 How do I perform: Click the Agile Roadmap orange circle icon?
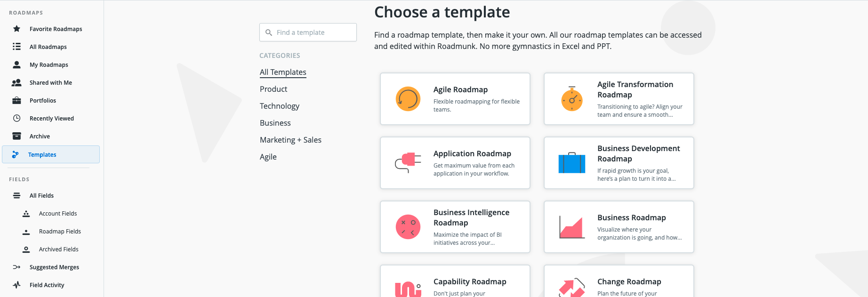coord(408,99)
